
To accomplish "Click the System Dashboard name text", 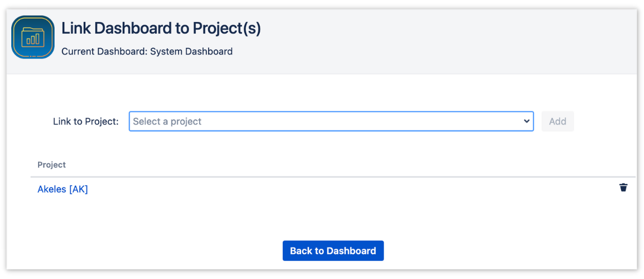I will [x=191, y=52].
